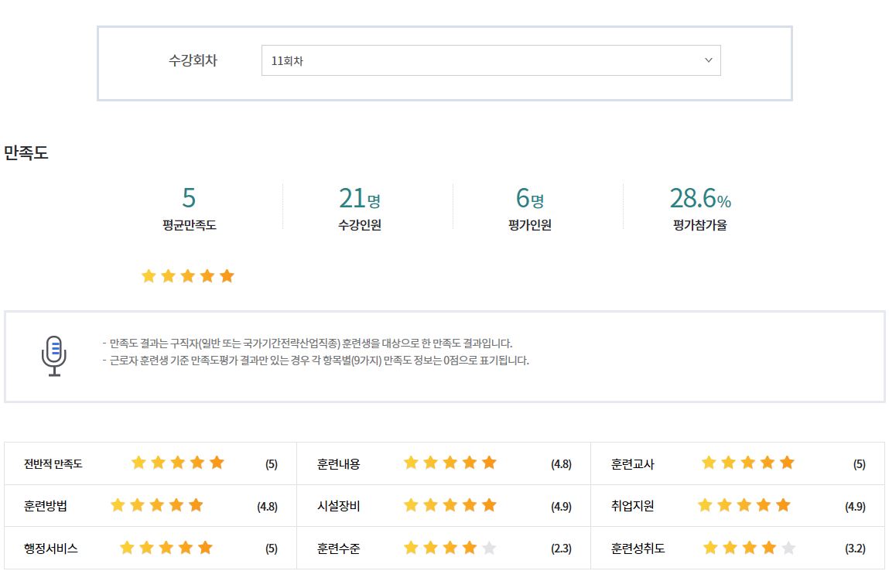Click the 취업지원 rating stars
Screen dimensions: 889x588
(x=744, y=505)
